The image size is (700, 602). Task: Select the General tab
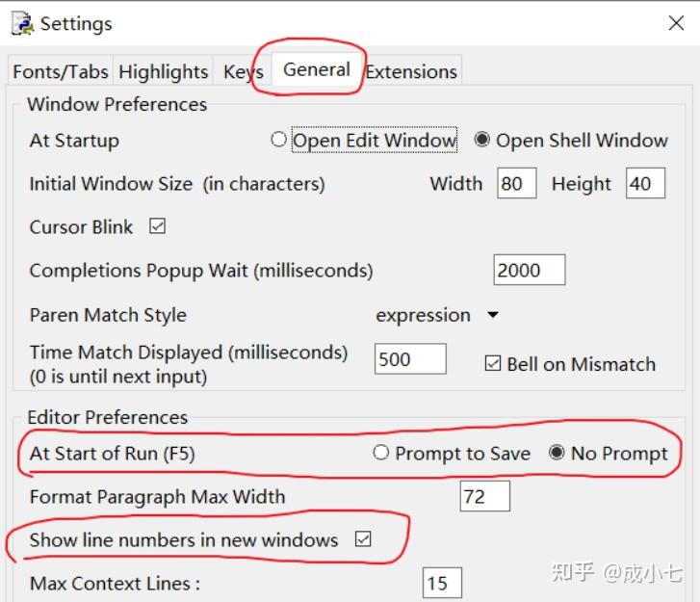coord(317,69)
